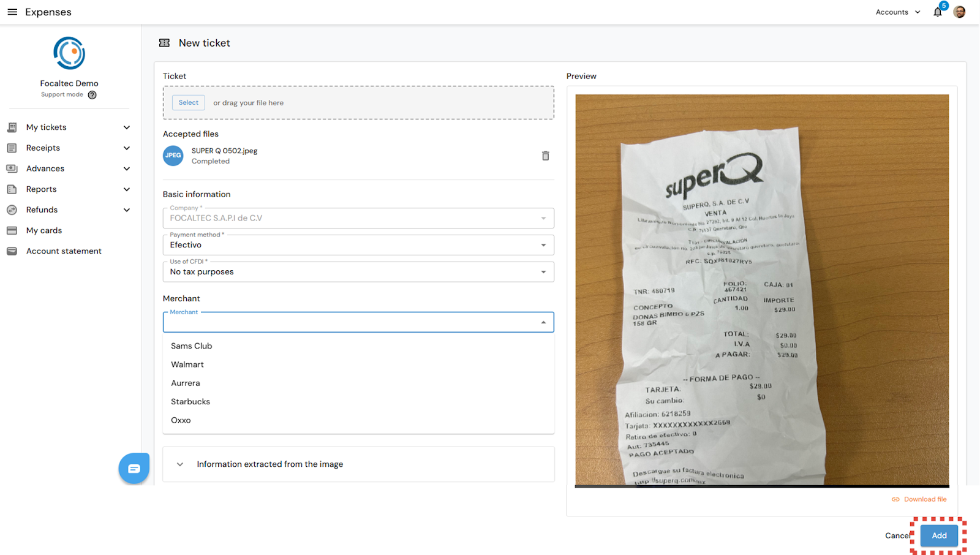This screenshot has height=555, width=980.
Task: Expand the Receipts menu chevron
Action: pos(127,148)
